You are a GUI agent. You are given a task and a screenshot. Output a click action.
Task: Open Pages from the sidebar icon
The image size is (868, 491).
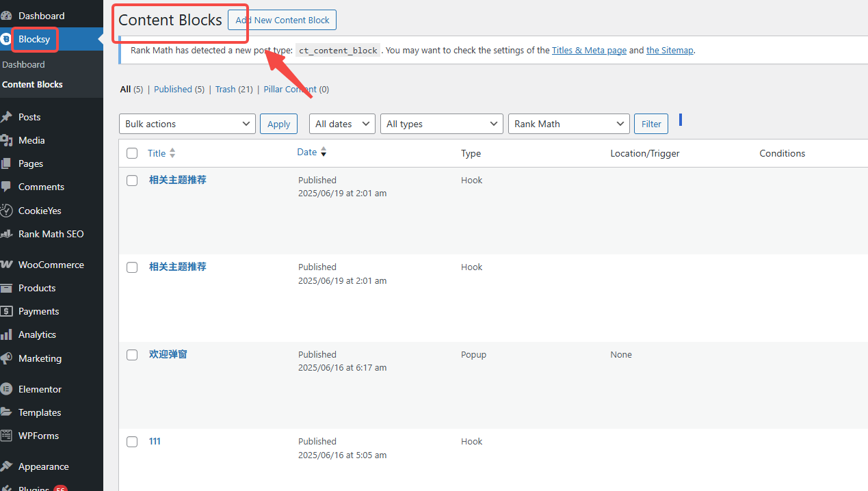tap(10, 163)
